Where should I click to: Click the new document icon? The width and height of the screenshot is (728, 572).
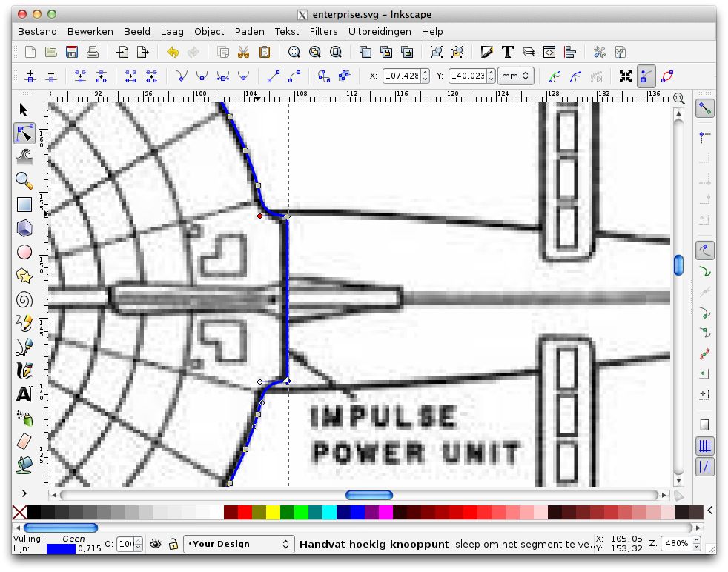click(30, 52)
